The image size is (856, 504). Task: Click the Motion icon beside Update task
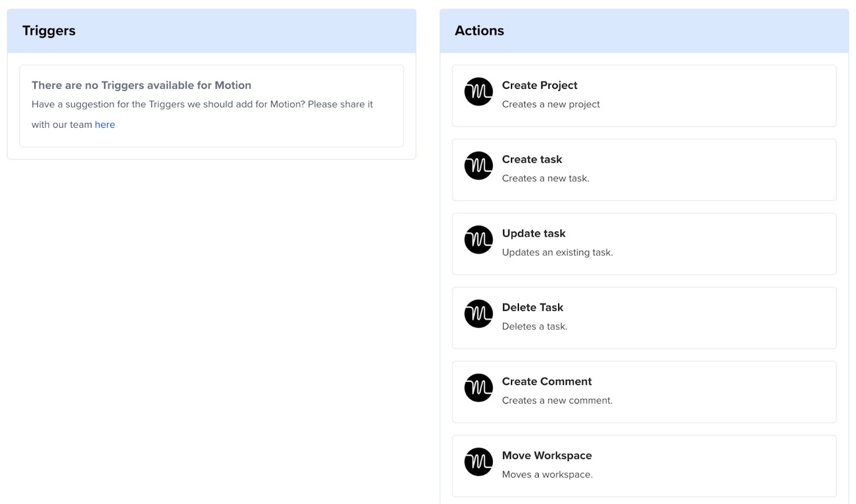478,240
